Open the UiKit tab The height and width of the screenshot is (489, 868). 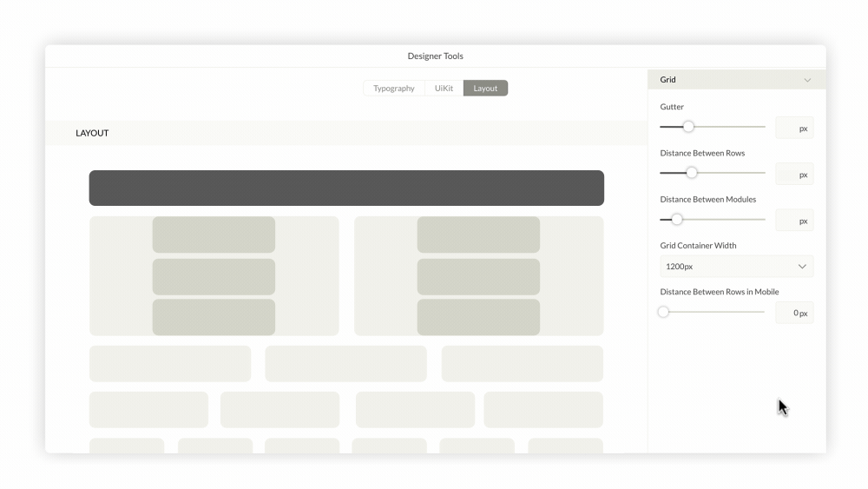tap(444, 89)
